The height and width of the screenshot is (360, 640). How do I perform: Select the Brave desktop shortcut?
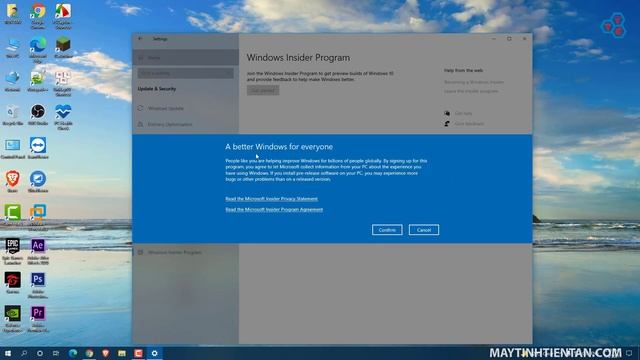13,182
